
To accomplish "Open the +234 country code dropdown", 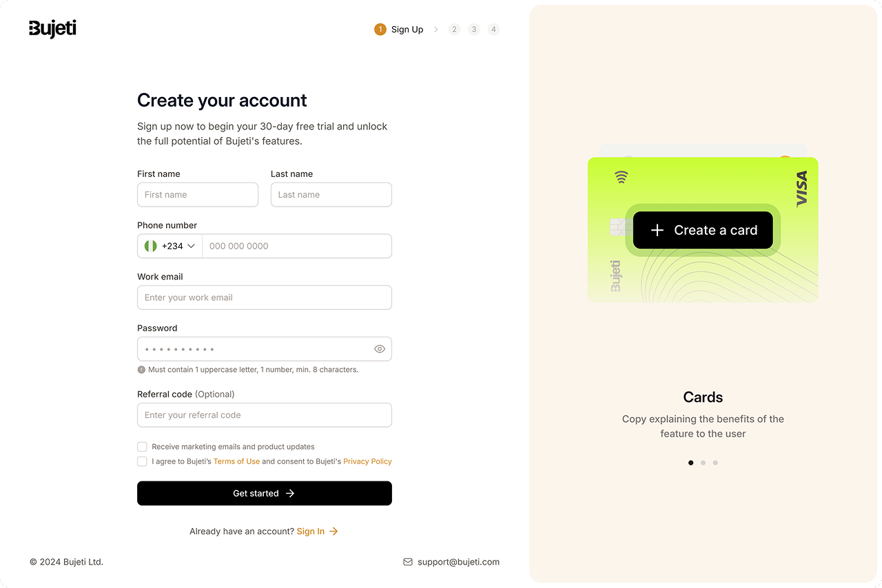I will [178, 246].
